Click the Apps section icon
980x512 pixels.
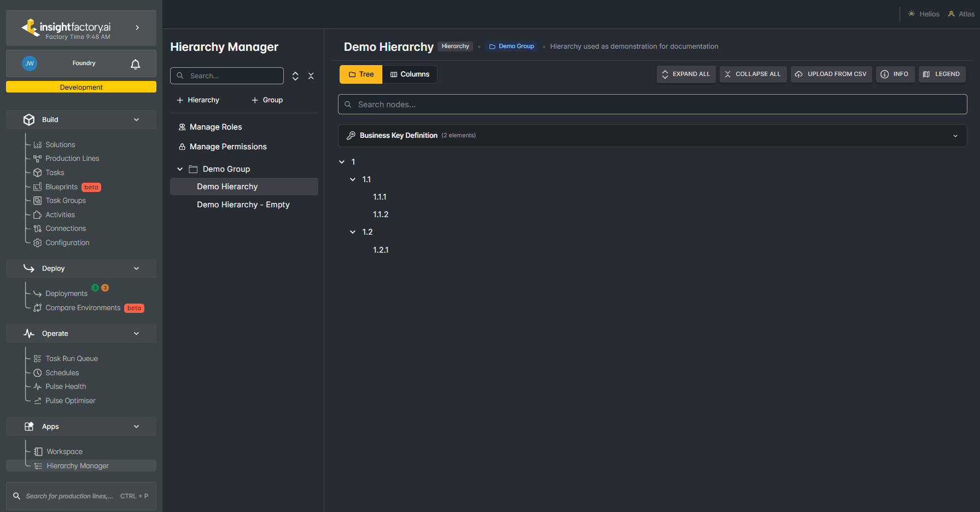[x=29, y=427]
